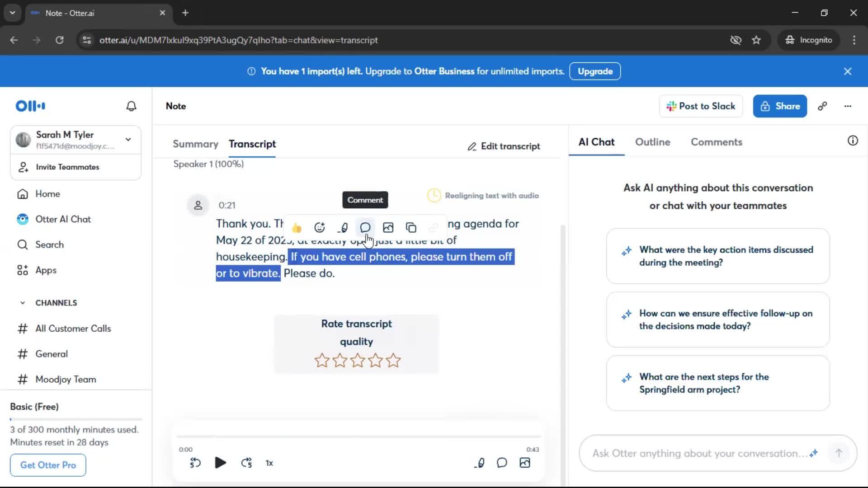Screen dimensions: 868x488
Task: Rate transcript quality five stars
Action: (393, 361)
